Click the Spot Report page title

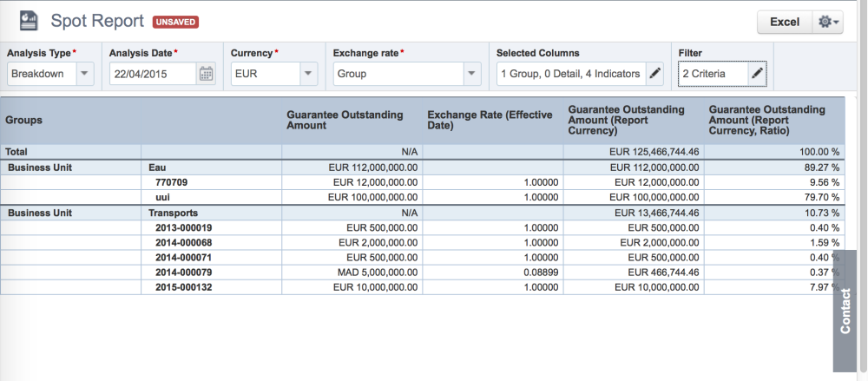tap(97, 21)
